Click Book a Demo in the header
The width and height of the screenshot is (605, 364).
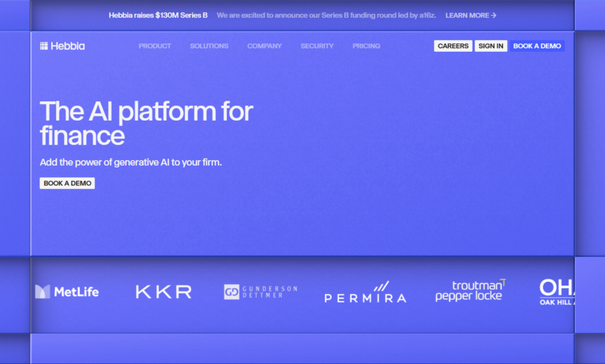[x=537, y=46]
